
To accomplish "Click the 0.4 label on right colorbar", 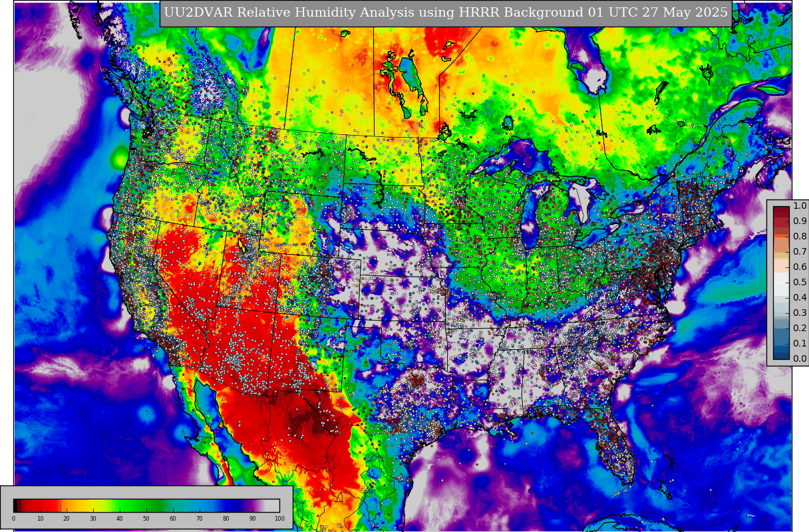I will [x=800, y=298].
